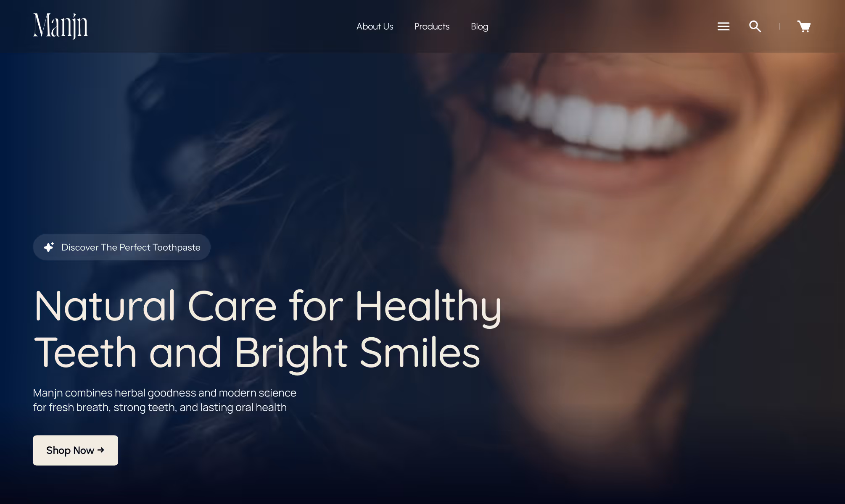Navigate to the Blog link
Screen dimensions: 845x504
tap(479, 26)
